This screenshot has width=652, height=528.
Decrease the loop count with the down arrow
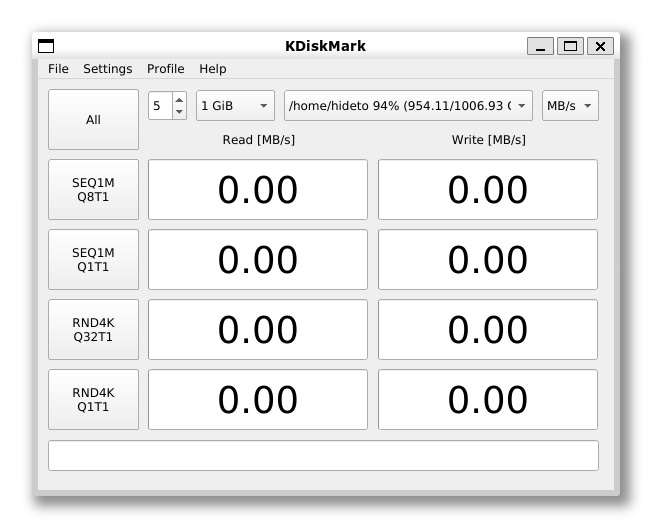point(179,112)
